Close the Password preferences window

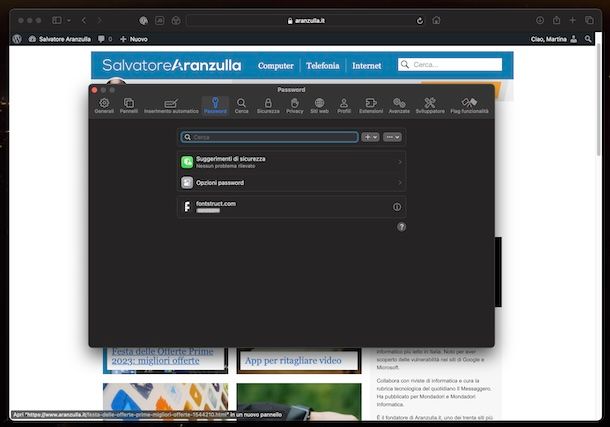point(95,90)
